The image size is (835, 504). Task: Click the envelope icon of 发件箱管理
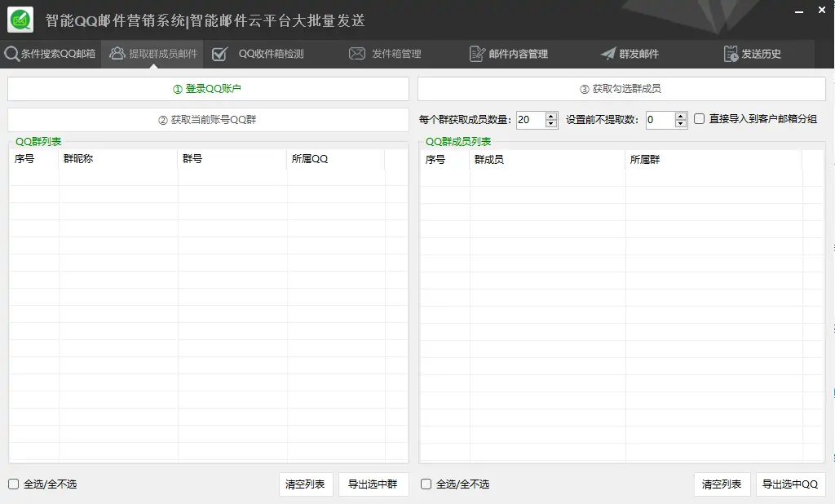coord(357,54)
